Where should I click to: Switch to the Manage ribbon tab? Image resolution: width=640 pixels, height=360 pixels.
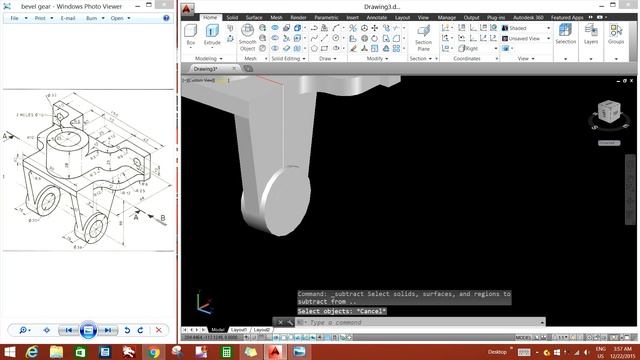click(x=447, y=18)
